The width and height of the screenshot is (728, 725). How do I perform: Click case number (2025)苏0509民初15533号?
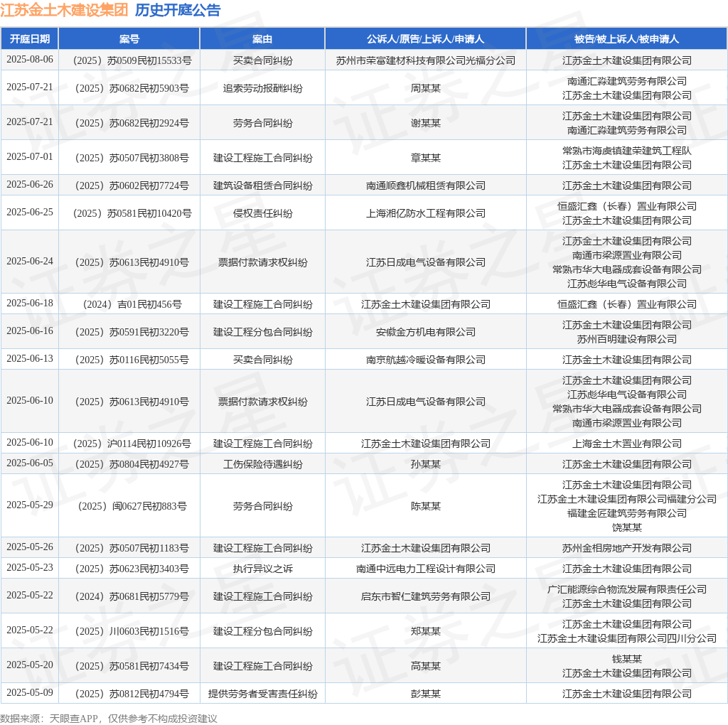[x=132, y=60]
